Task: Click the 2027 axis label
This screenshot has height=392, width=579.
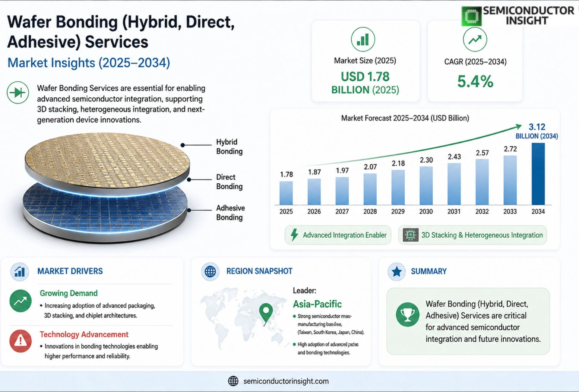Action: tap(342, 211)
